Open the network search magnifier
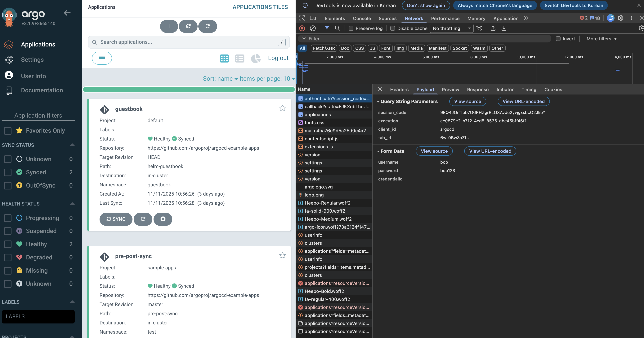Image resolution: width=644 pixels, height=338 pixels. 338,28
